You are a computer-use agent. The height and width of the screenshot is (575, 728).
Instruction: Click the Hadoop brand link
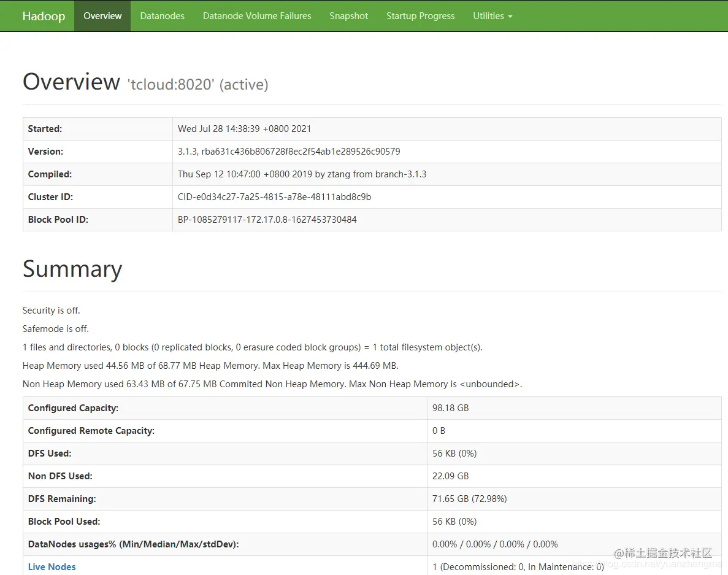[44, 16]
